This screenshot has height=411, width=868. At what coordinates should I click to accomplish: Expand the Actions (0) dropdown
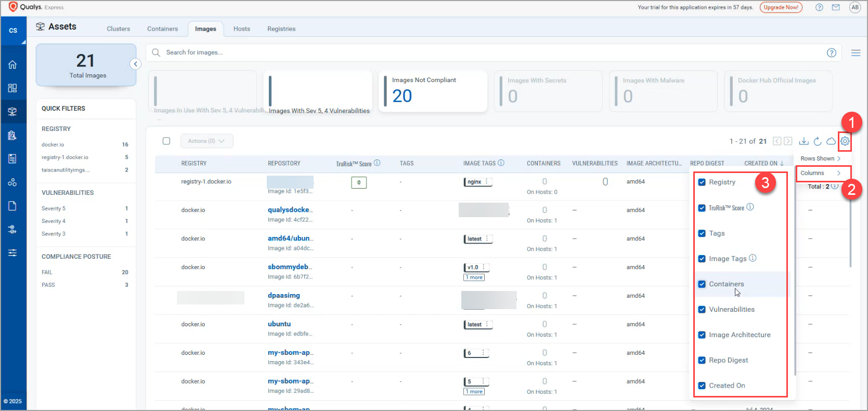206,141
